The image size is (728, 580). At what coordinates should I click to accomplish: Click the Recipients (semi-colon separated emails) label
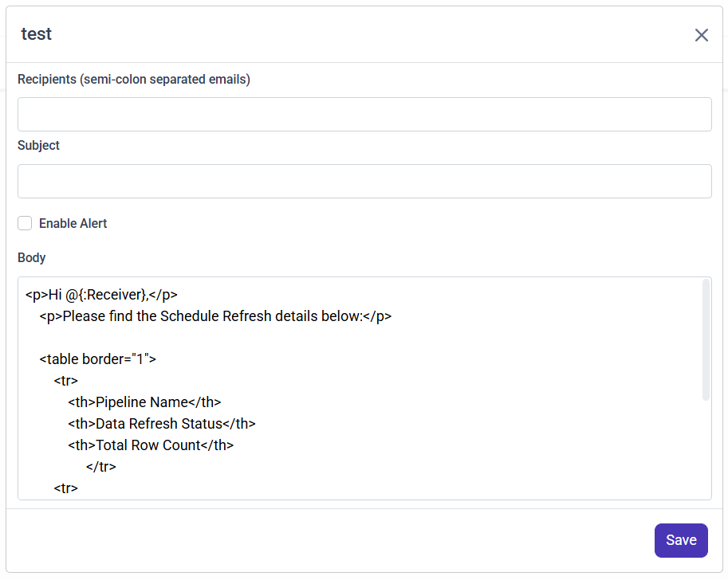[x=134, y=80]
